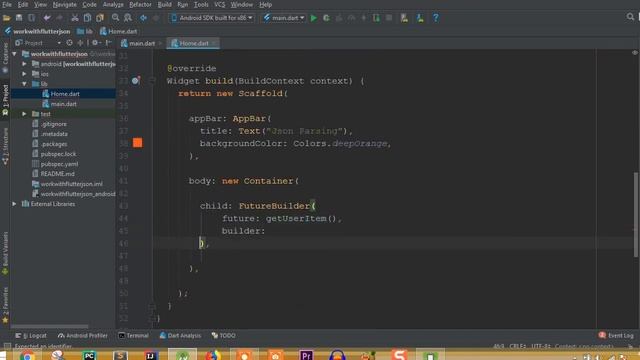640x360 pixels.
Task: Click the AVD Manager icon in toolbar
Action: coord(404,18)
